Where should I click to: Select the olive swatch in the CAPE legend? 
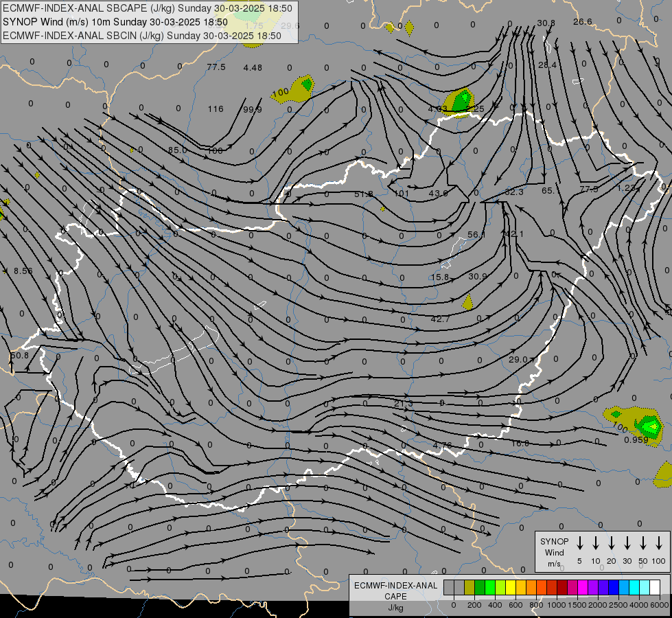470,588
